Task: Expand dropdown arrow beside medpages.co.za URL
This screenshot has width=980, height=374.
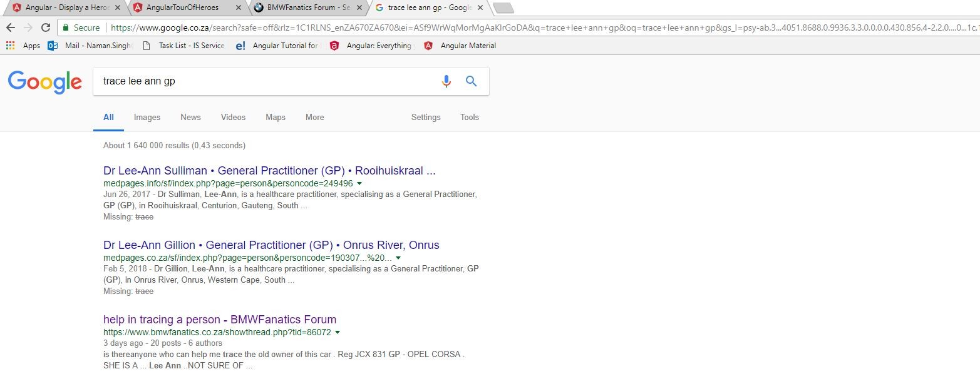Action: coord(398,258)
